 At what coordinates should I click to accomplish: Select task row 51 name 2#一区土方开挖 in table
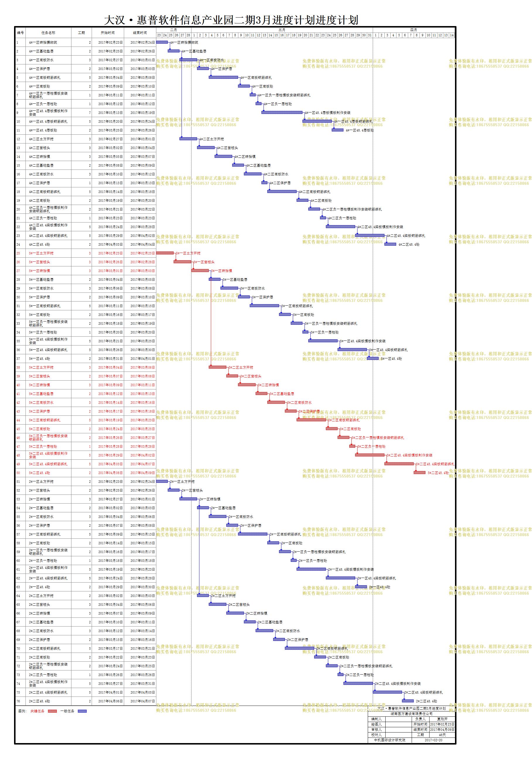(x=41, y=482)
